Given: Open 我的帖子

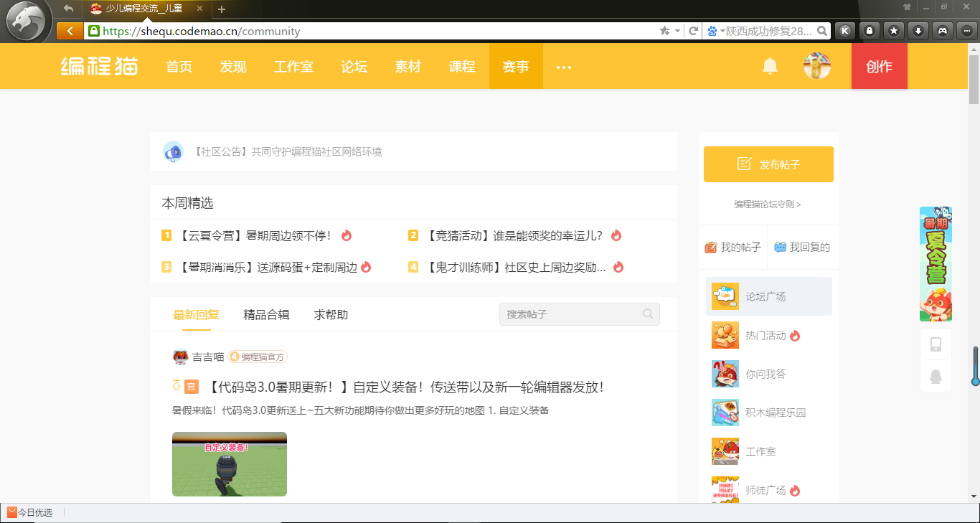Looking at the screenshot, I should [x=732, y=248].
